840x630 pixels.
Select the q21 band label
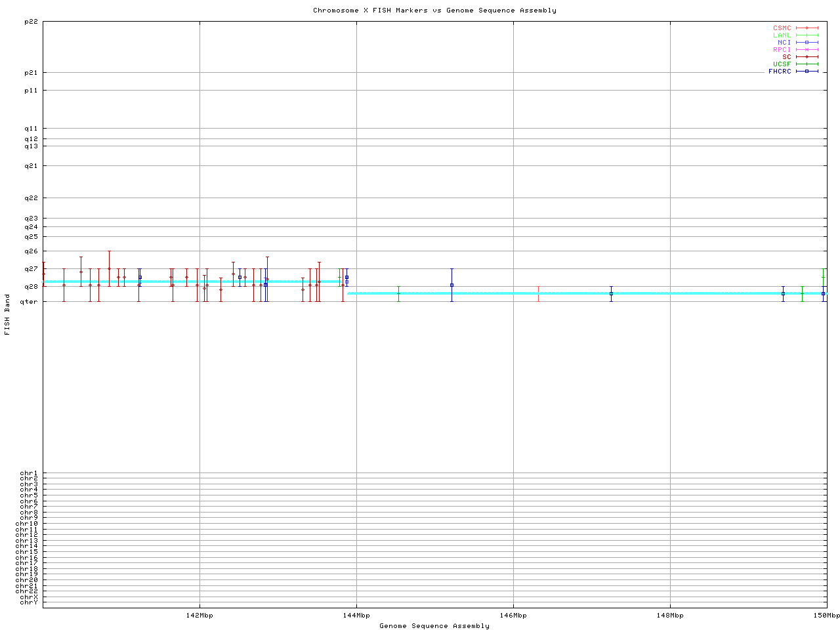(x=31, y=166)
